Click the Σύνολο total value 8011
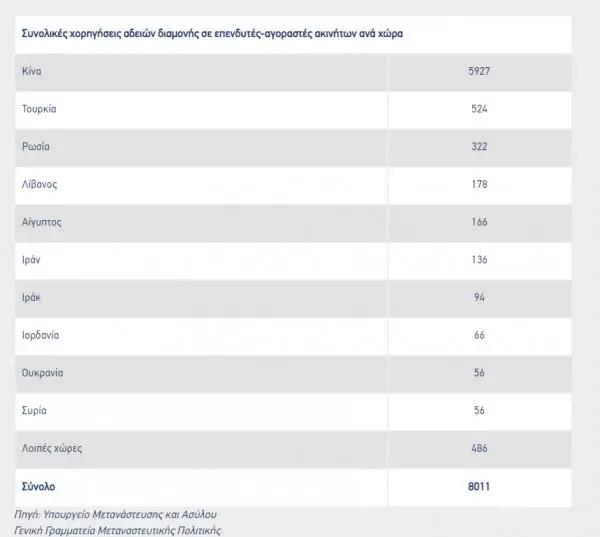The height and width of the screenshot is (537, 600). click(x=479, y=486)
